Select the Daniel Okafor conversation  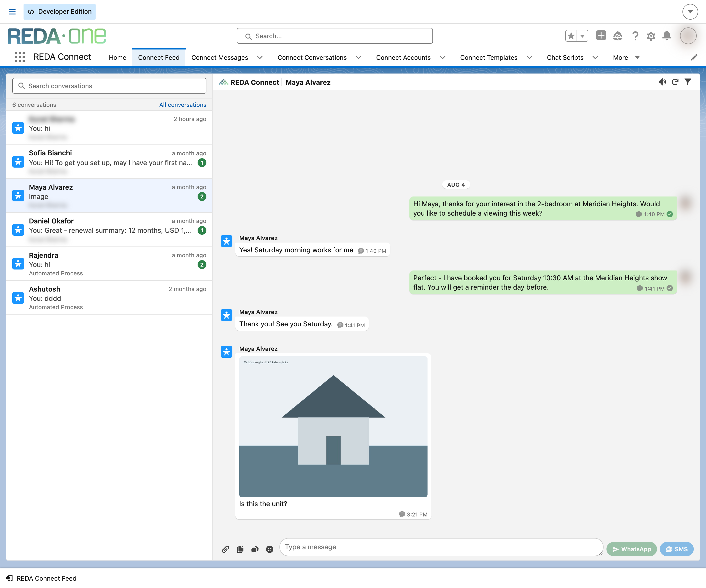pyautogui.click(x=109, y=230)
